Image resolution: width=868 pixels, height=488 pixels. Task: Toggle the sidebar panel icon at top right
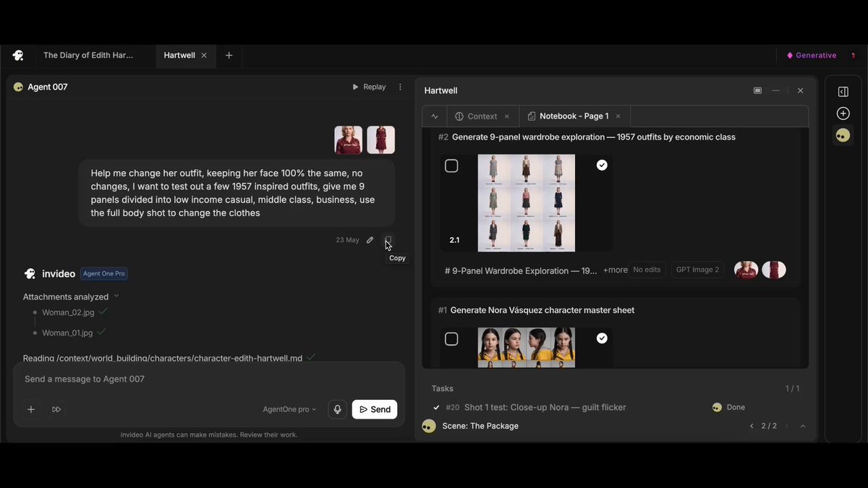point(843,92)
